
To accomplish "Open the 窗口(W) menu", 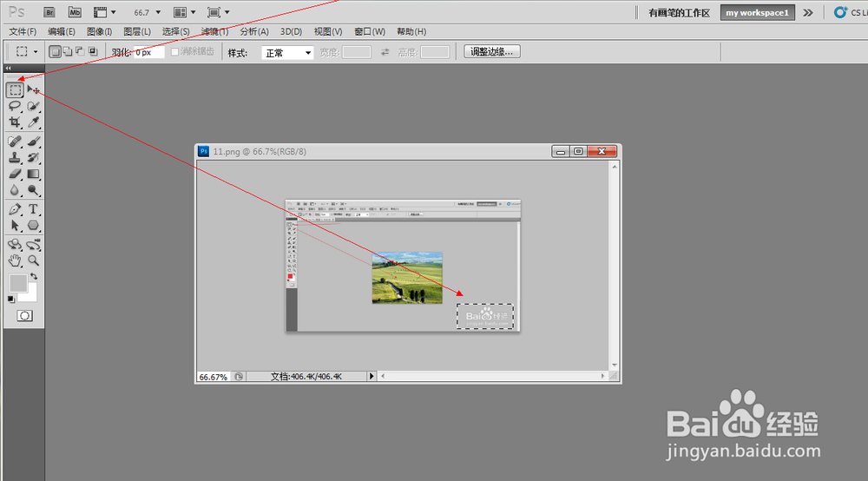I will coord(370,31).
